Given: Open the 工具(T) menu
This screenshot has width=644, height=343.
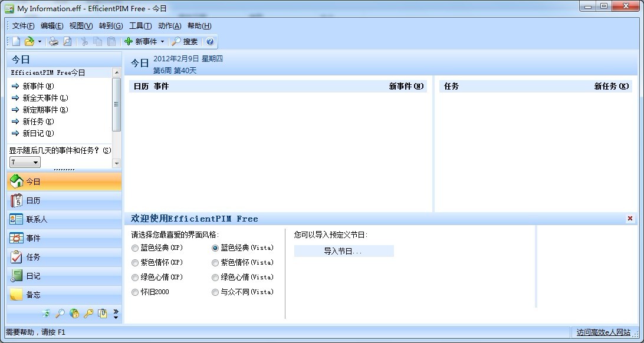Looking at the screenshot, I should (x=140, y=26).
